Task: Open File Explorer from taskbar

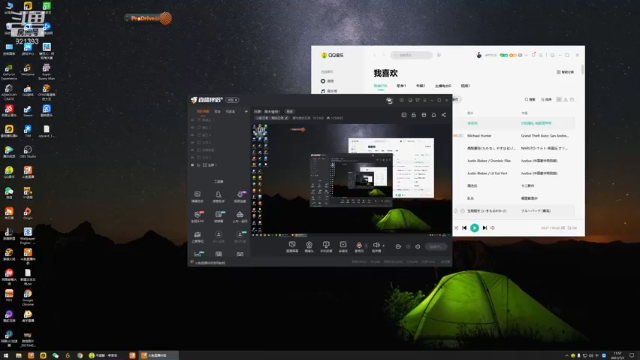Action: pos(19,356)
